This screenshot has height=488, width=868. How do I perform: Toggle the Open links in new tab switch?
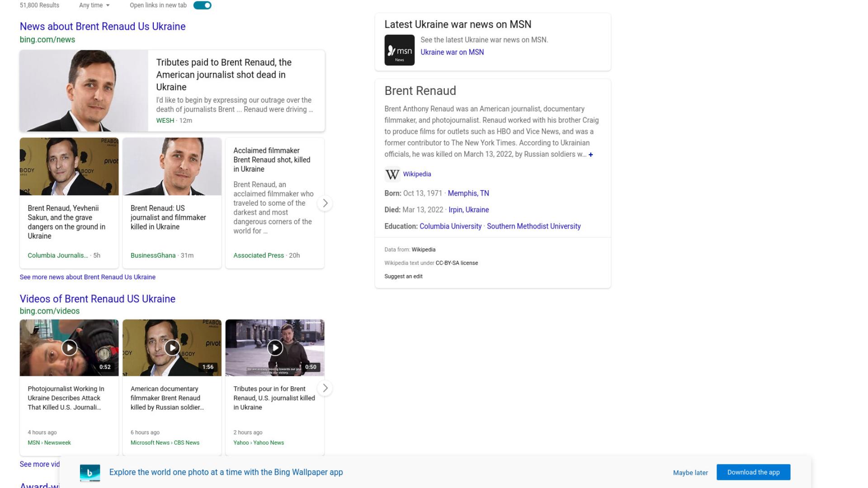click(202, 5)
